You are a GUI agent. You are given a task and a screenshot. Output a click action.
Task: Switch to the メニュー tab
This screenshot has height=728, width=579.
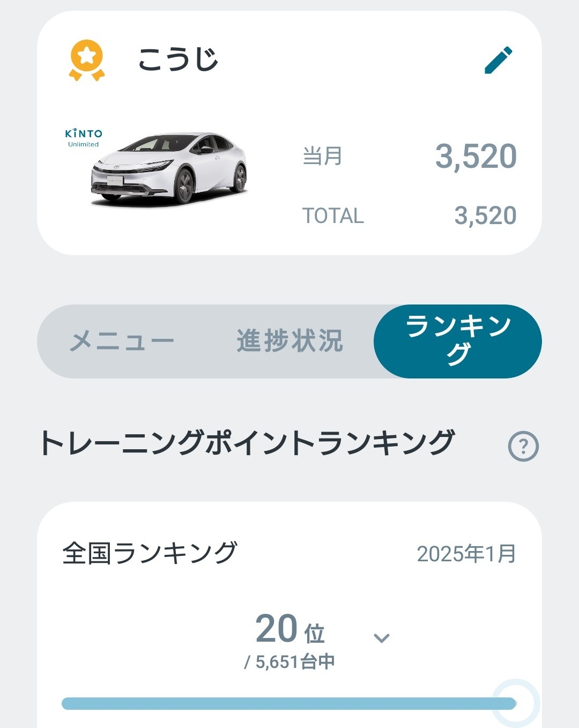[122, 341]
